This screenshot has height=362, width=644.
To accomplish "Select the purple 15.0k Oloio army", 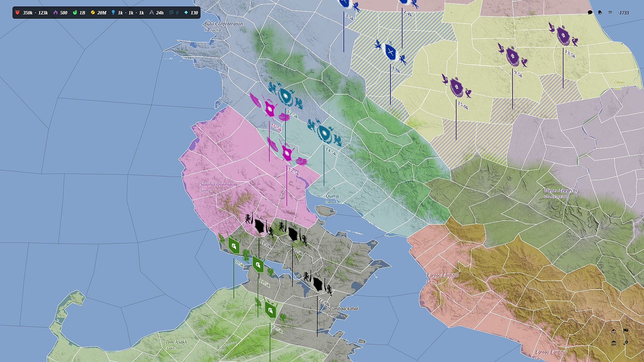I will click(x=456, y=87).
